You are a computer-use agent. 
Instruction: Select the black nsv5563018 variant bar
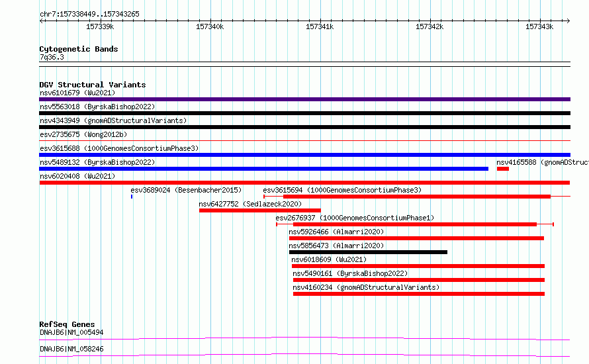pyautogui.click(x=304, y=113)
